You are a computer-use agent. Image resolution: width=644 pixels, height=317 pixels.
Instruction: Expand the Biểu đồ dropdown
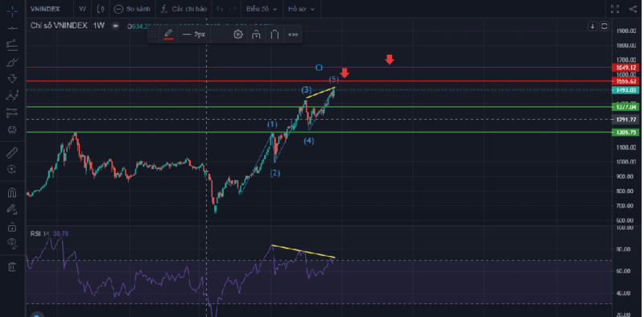pyautogui.click(x=262, y=9)
